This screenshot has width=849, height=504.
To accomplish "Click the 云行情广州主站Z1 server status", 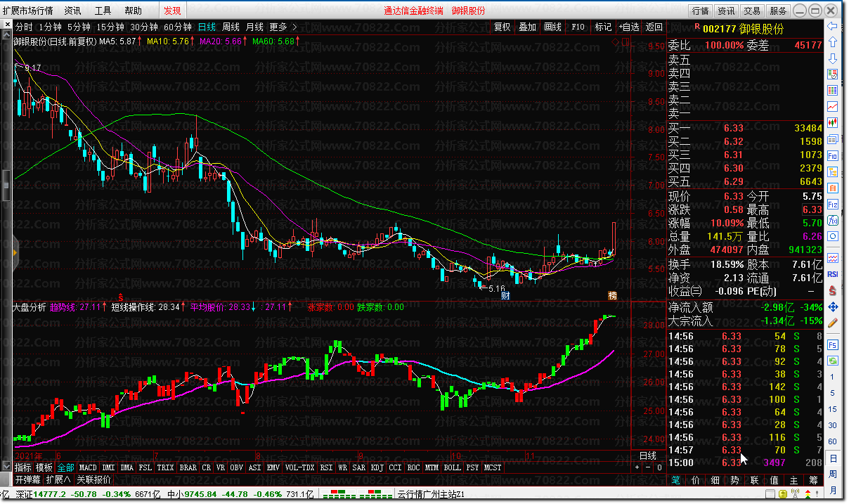I will (x=431, y=494).
